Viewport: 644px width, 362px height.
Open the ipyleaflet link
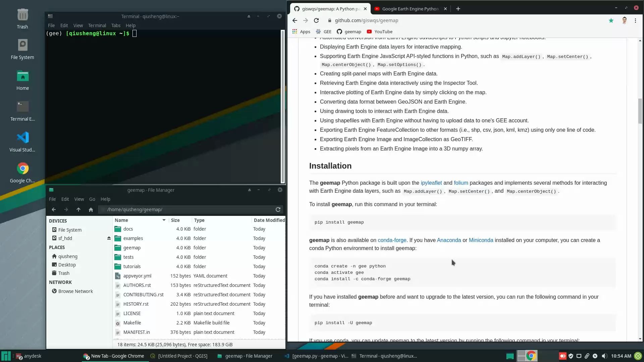[x=431, y=183]
